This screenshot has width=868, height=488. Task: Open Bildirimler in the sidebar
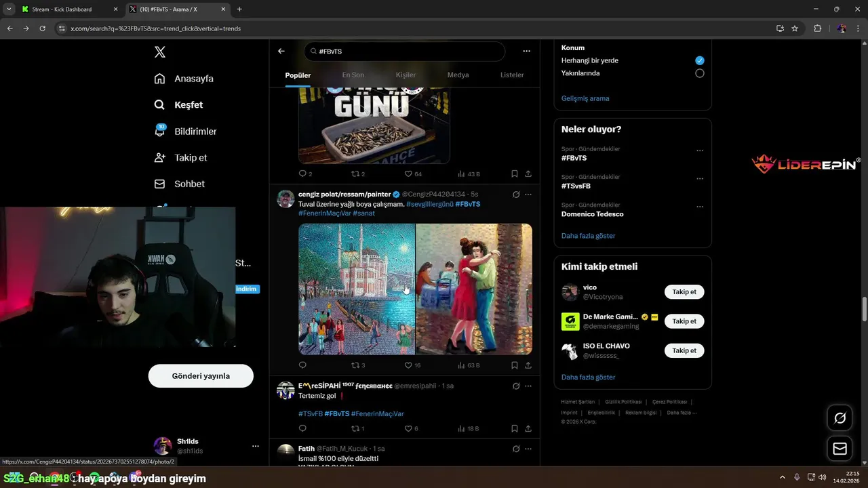185,131
